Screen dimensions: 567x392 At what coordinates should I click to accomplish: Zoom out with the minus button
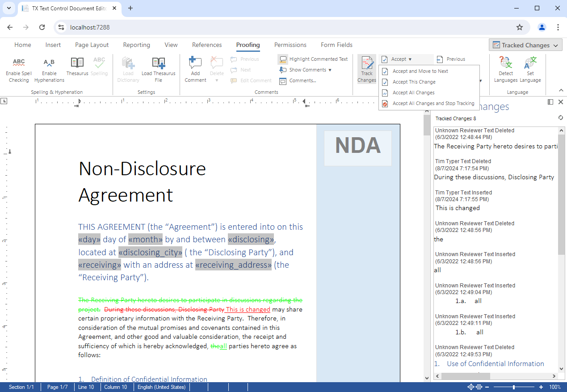coord(487,387)
